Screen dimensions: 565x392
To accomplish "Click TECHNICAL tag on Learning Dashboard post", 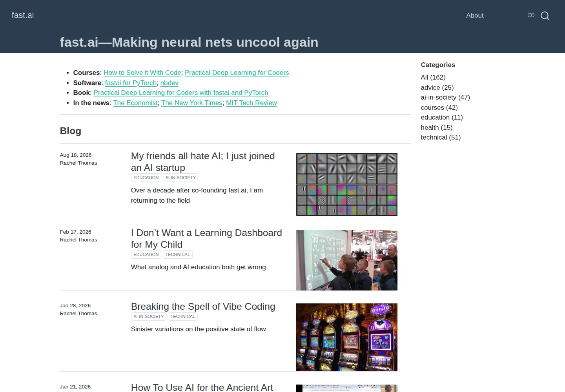I will coord(178,254).
